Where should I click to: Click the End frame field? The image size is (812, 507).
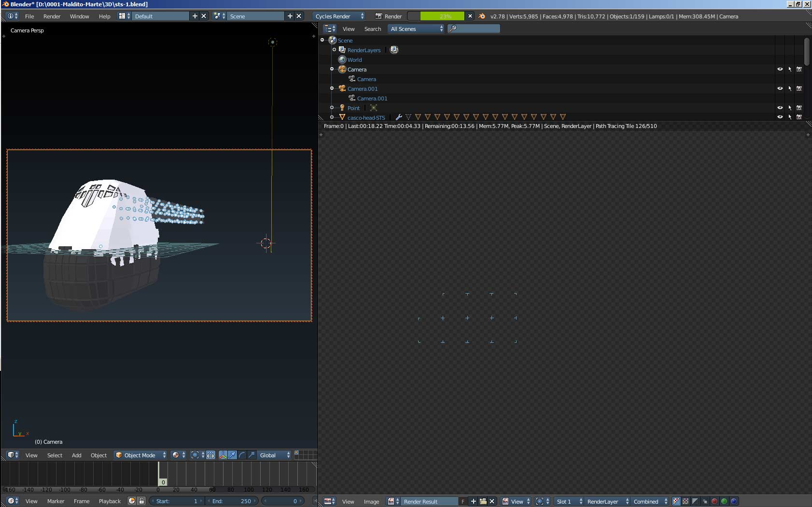click(x=232, y=501)
